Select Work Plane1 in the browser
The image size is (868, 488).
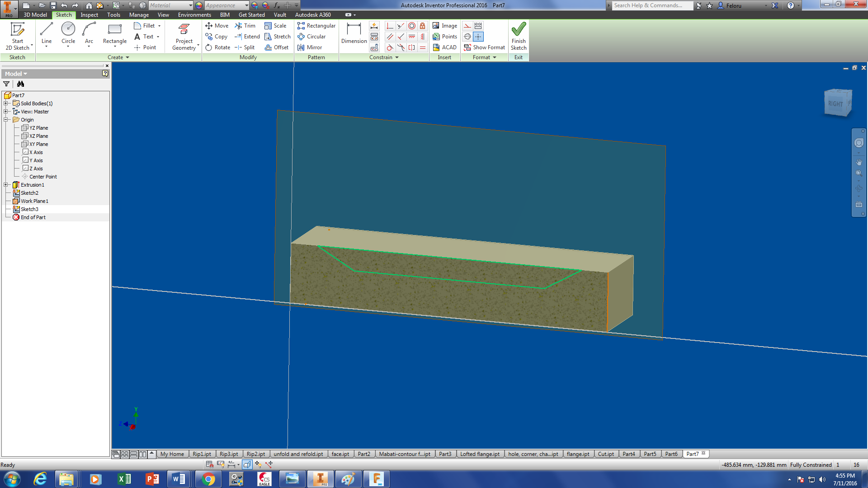34,201
